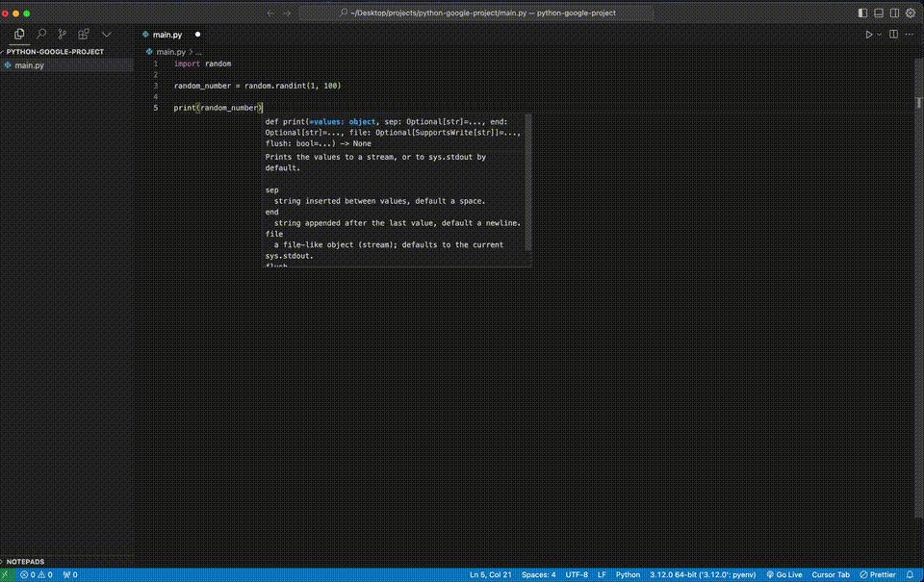
Task: Toggle the bottom panel visibility
Action: click(x=876, y=13)
